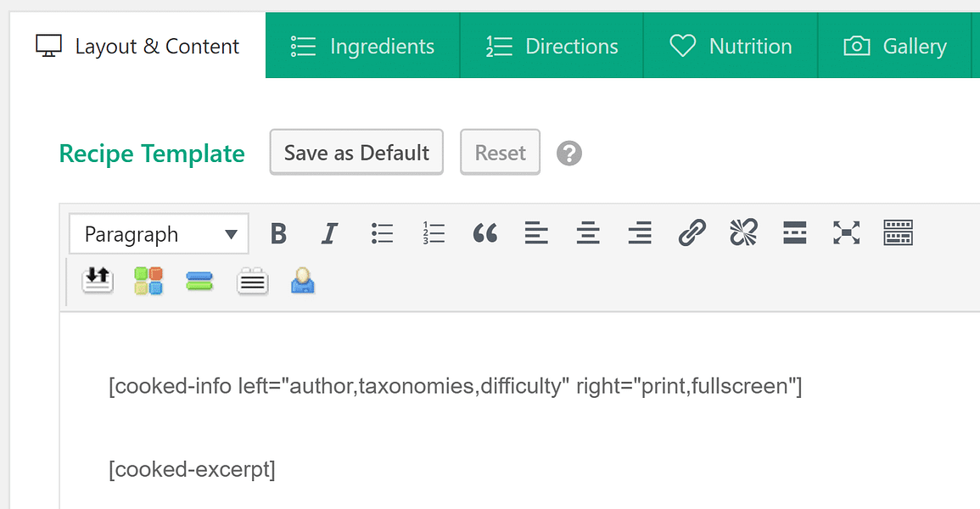
Task: Open the Paragraph format dropdown
Action: (x=158, y=233)
